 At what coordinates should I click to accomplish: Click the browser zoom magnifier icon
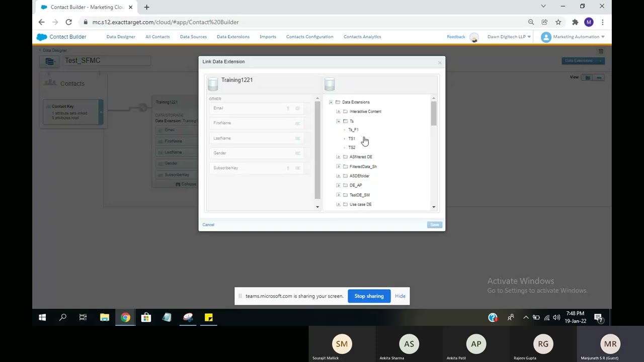pos(531,22)
